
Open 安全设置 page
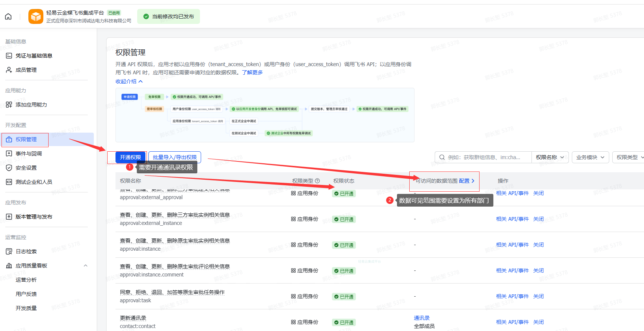point(26,168)
